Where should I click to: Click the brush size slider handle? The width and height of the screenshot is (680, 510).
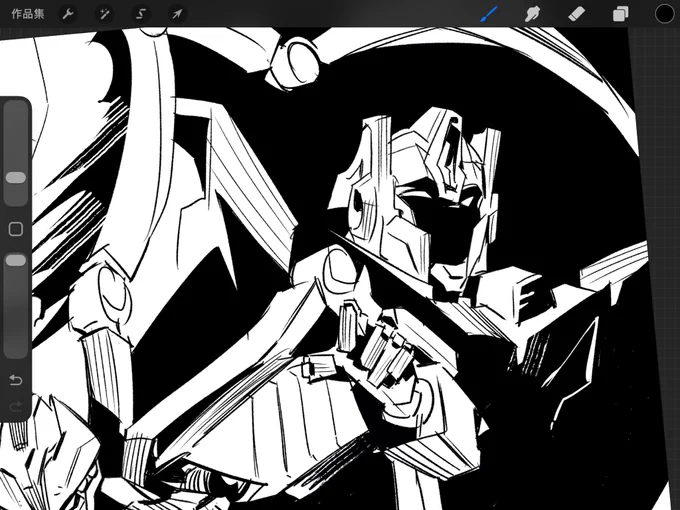(16, 177)
